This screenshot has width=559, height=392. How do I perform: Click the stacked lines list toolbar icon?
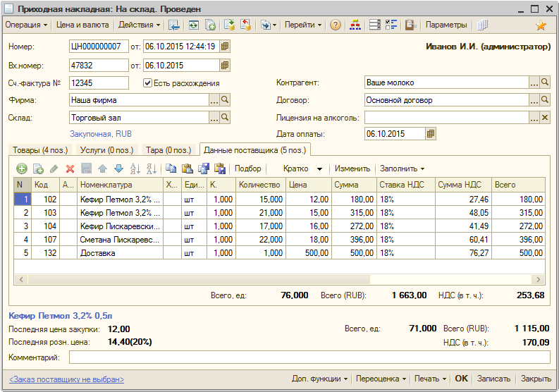[x=375, y=25]
